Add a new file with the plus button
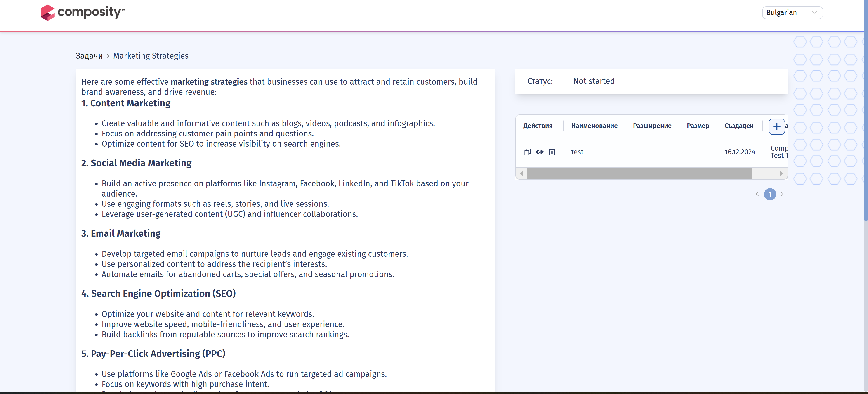 click(x=777, y=127)
